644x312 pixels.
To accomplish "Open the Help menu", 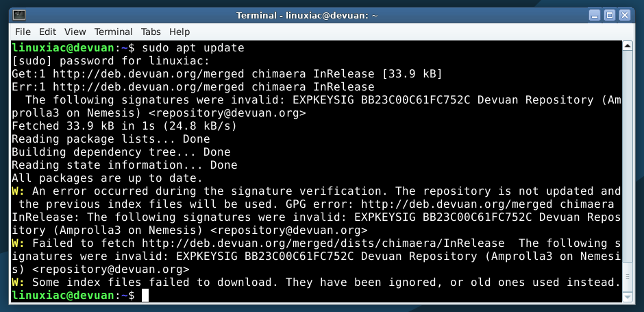I will [x=179, y=32].
